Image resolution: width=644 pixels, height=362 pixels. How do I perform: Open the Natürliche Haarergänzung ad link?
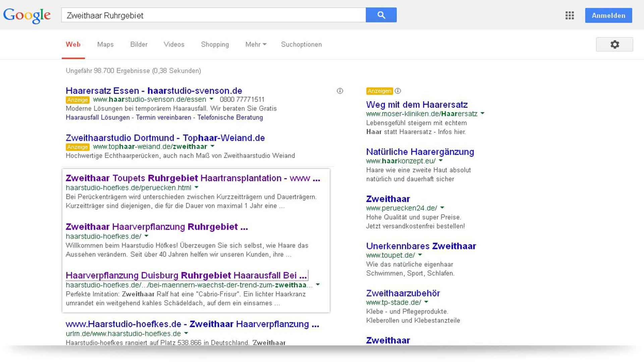tap(420, 152)
